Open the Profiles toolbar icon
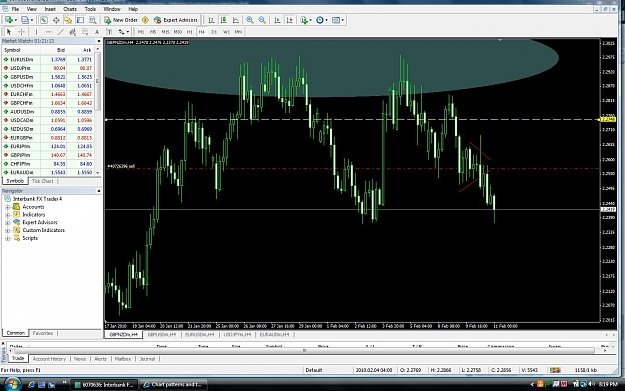Viewport: 625px width, 391px height. pos(25,20)
